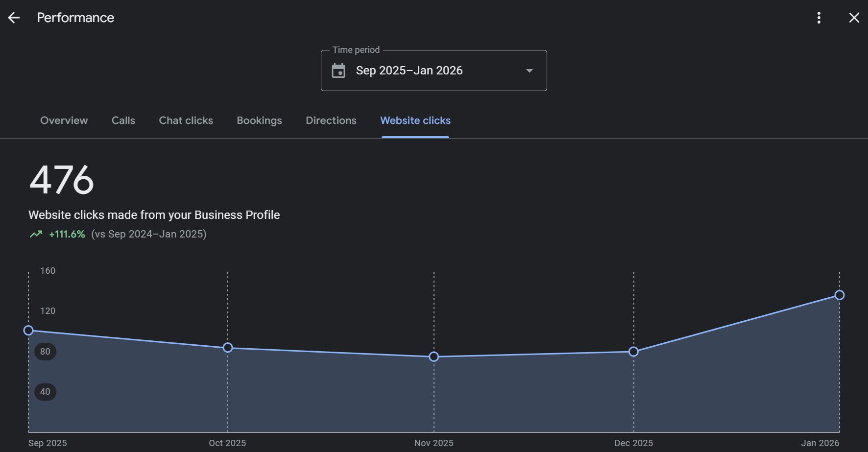868x452 pixels.
Task: Select the Dec 2025 data point
Action: point(633,351)
